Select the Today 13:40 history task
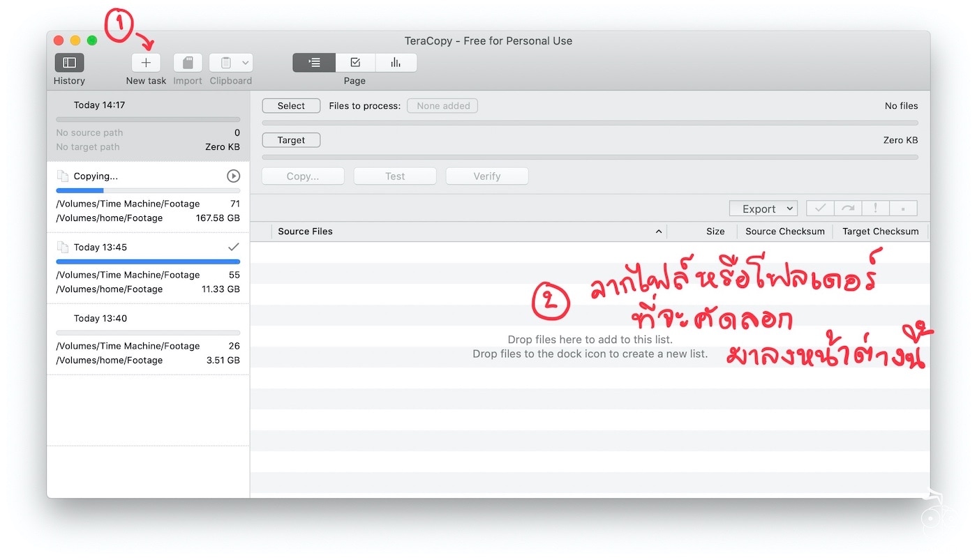Image resolution: width=977 pixels, height=560 pixels. pyautogui.click(x=148, y=340)
